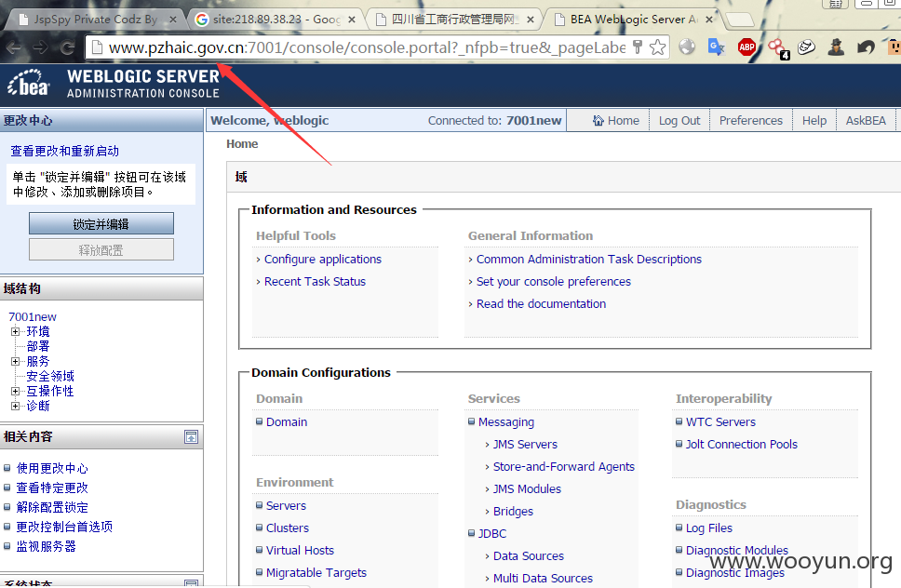Open the Servers link under Environment
This screenshot has height=588, width=901.
[286, 506]
